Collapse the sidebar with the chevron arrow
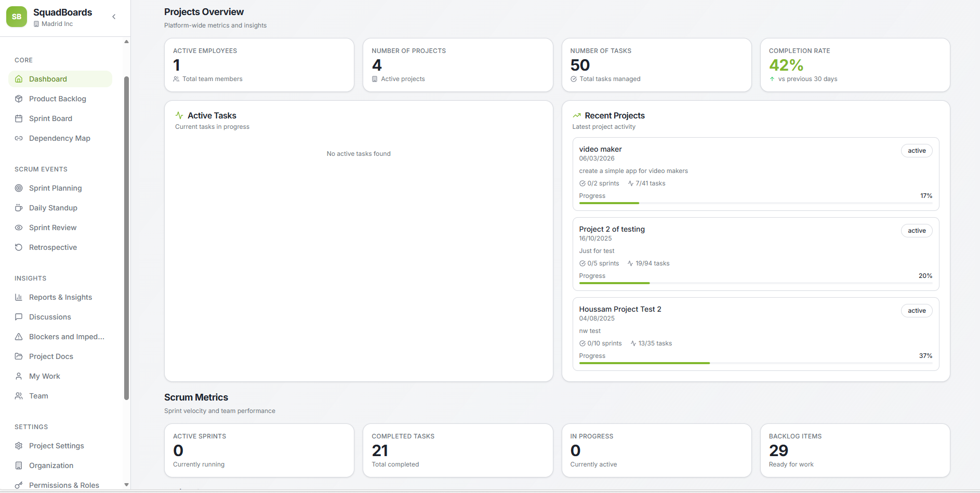 [x=114, y=17]
